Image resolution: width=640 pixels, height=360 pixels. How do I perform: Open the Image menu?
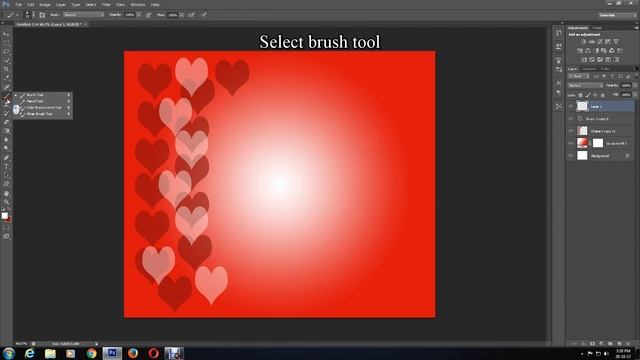45,5
